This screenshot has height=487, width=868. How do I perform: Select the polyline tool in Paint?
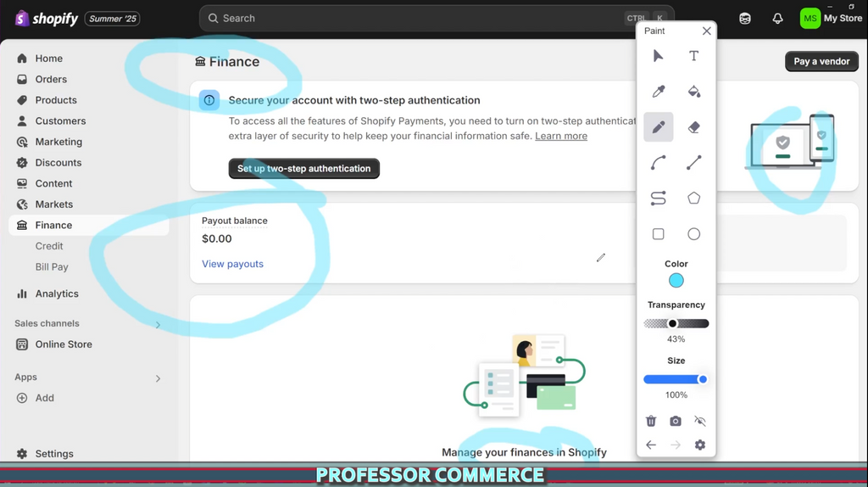pyautogui.click(x=658, y=198)
